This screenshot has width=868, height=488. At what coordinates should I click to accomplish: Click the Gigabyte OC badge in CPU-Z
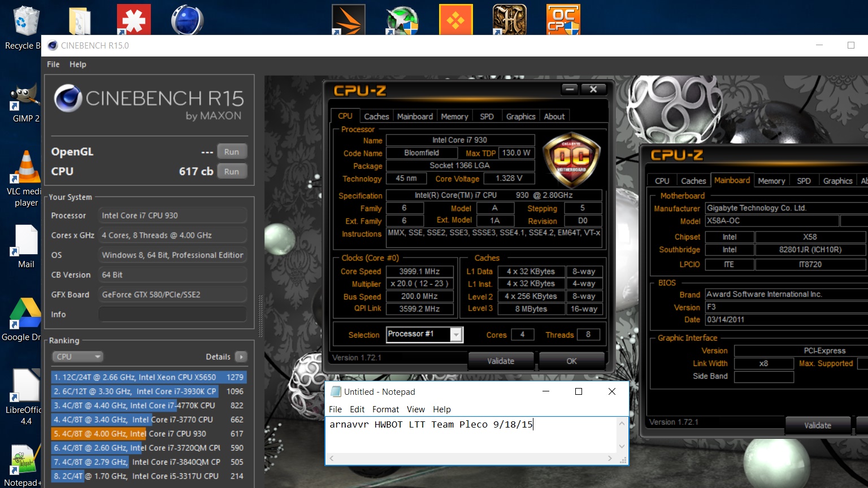[x=571, y=160]
